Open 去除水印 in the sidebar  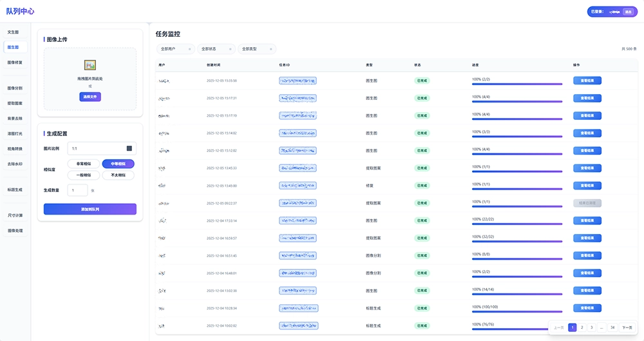tap(15, 164)
